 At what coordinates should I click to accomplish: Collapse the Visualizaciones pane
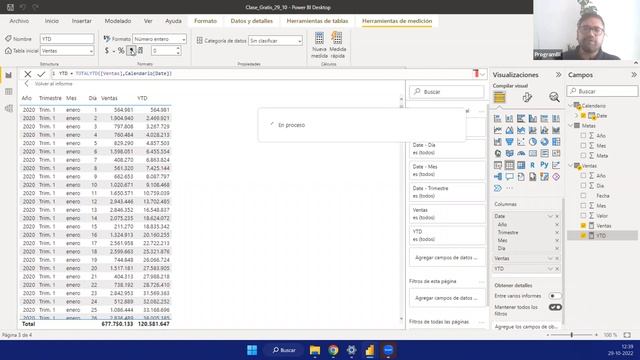click(x=558, y=75)
